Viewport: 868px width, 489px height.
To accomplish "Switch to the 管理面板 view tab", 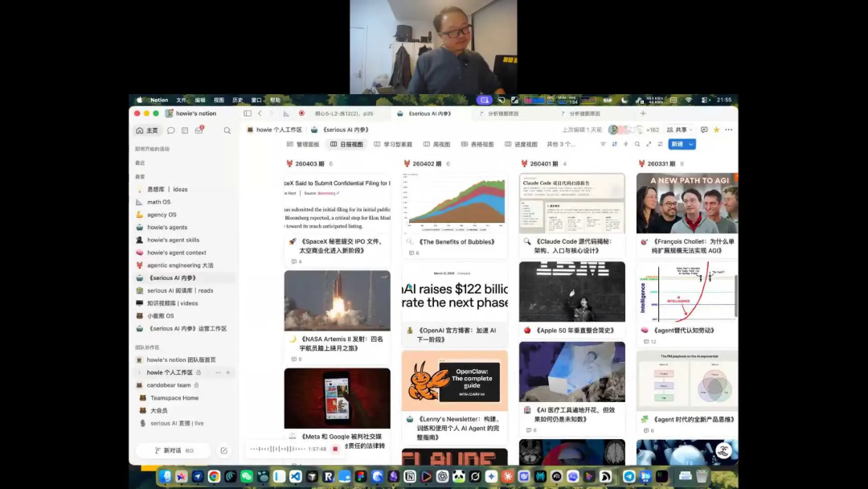I will (303, 144).
